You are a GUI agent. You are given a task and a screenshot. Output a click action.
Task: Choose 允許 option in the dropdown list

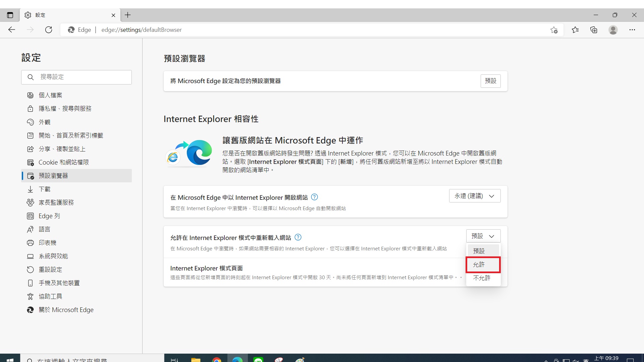[x=483, y=264]
